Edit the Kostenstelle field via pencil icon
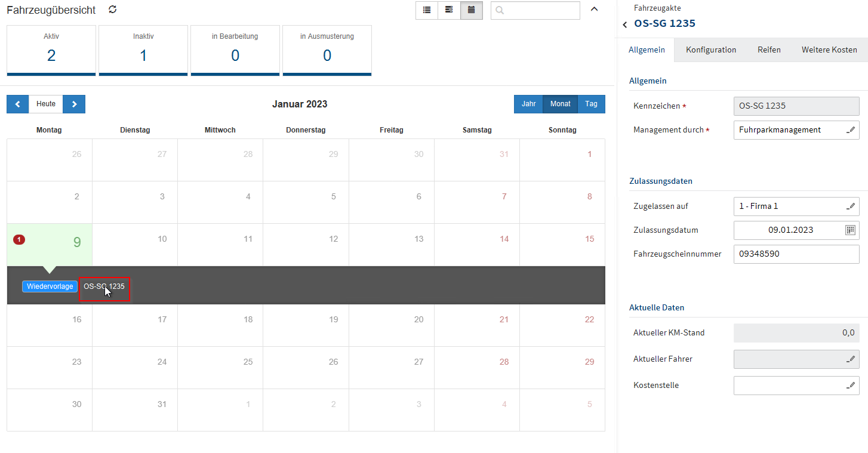Screen dimensions: 868x453 851,386
